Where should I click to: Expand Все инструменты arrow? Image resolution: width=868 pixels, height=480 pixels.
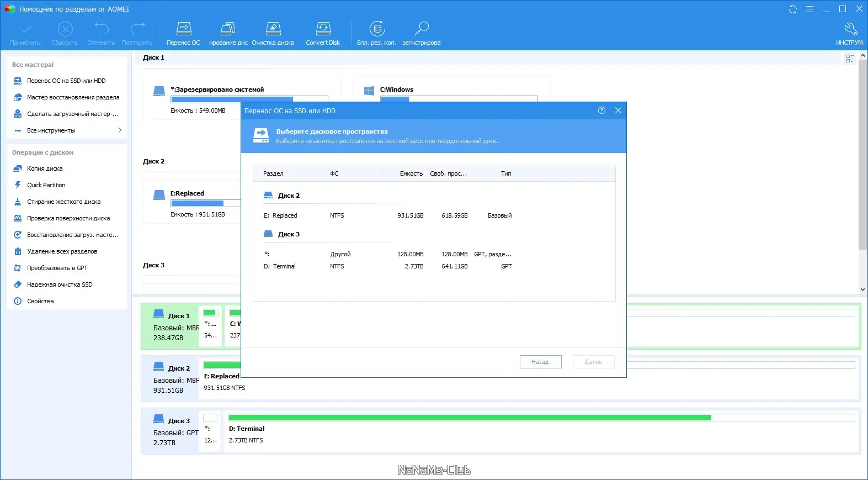point(120,130)
